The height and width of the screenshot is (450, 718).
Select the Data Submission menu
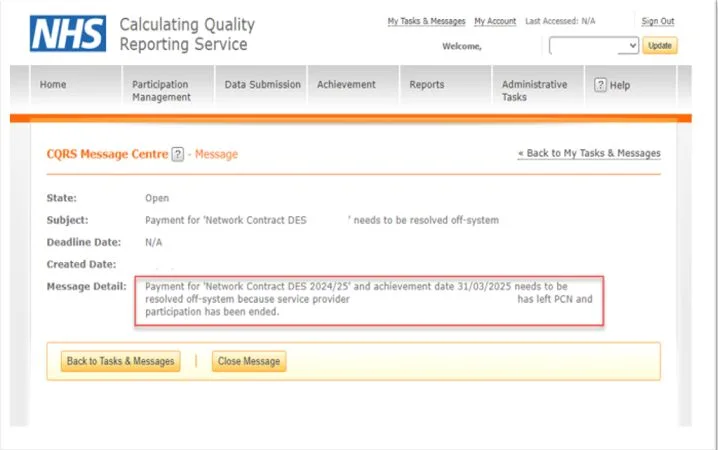click(x=262, y=85)
